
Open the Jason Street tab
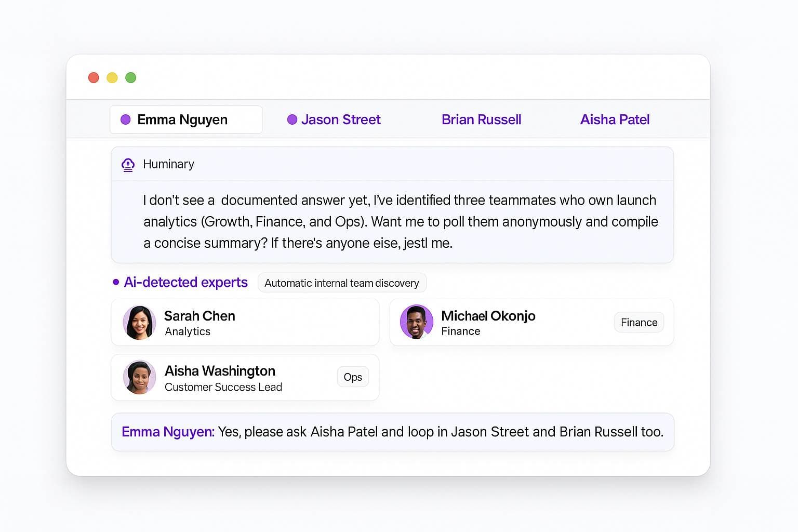click(340, 119)
